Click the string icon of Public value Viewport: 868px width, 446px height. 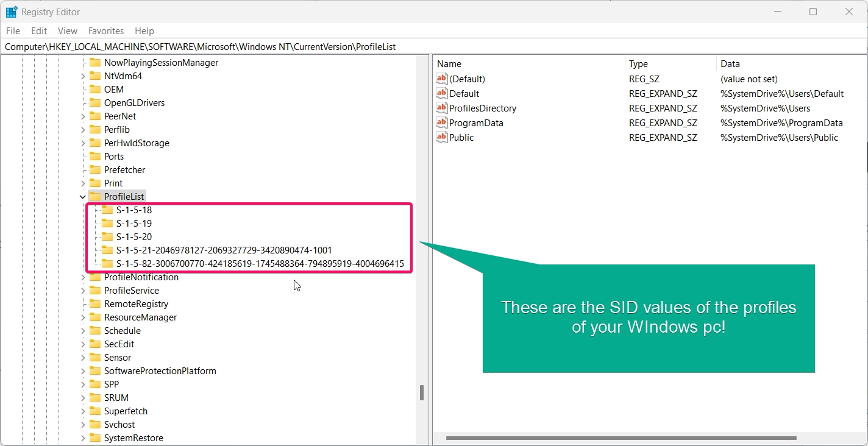442,137
